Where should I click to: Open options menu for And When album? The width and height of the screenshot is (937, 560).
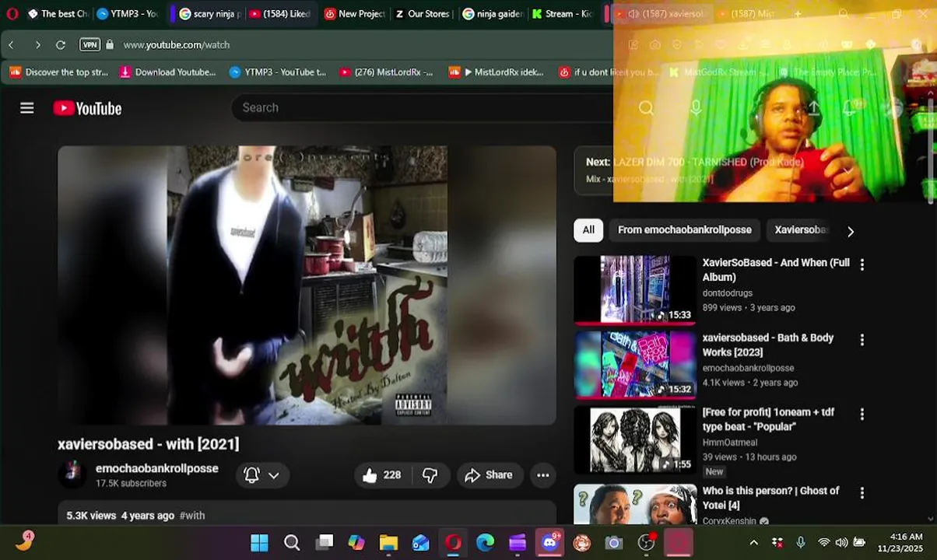[x=862, y=264]
